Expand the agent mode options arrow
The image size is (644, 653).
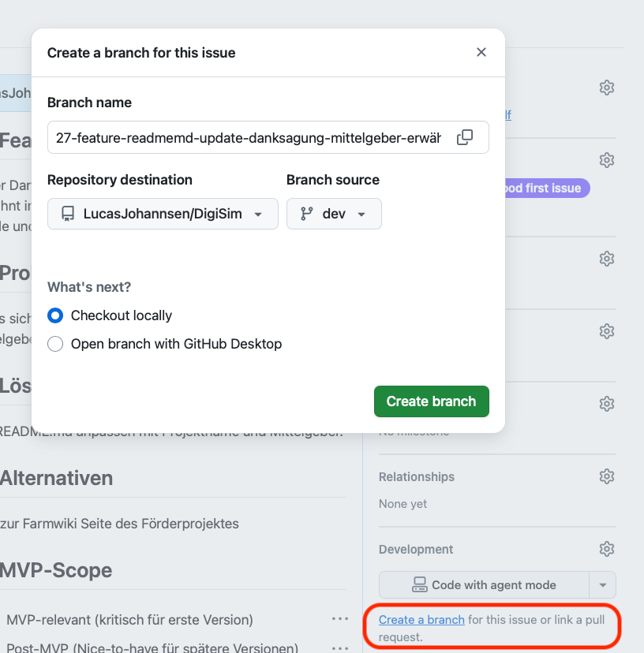(603, 585)
